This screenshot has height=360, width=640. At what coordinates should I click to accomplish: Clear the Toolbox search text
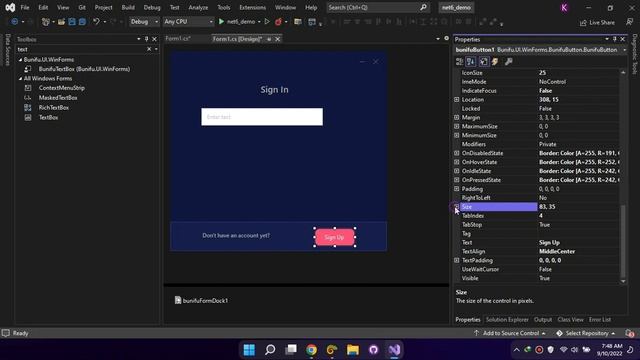click(149, 49)
